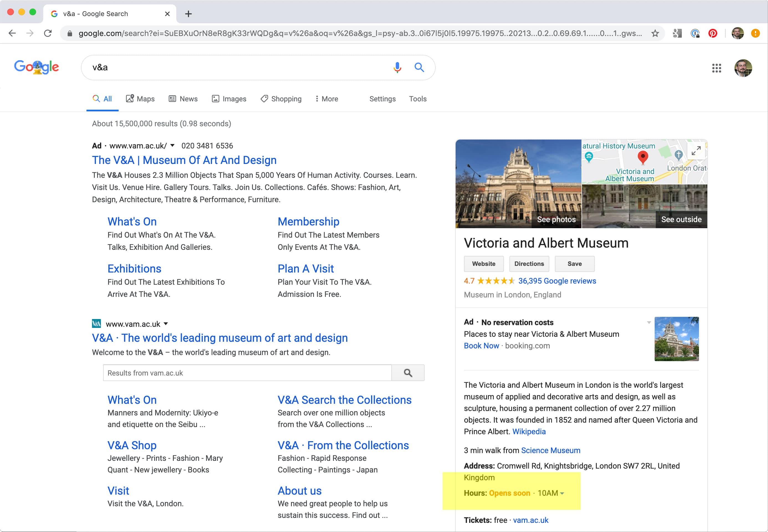The image size is (768, 532).
Task: Click the site lock icon in address bar
Action: click(70, 33)
